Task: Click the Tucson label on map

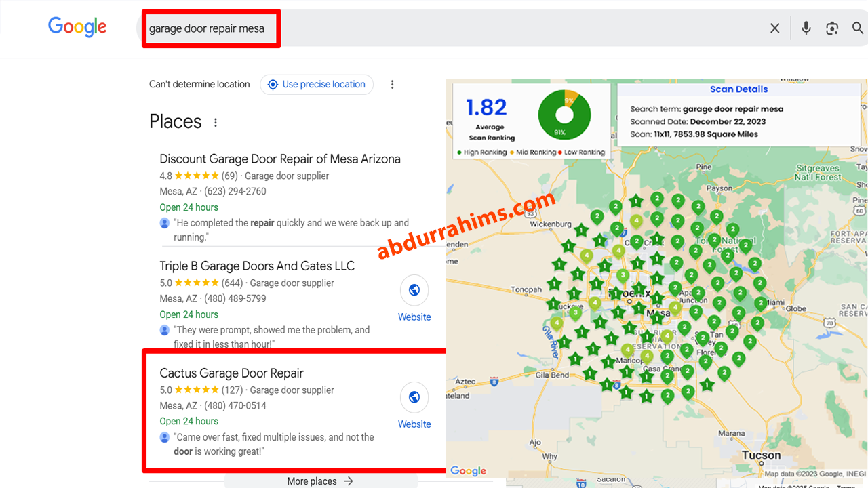Action: click(761, 455)
